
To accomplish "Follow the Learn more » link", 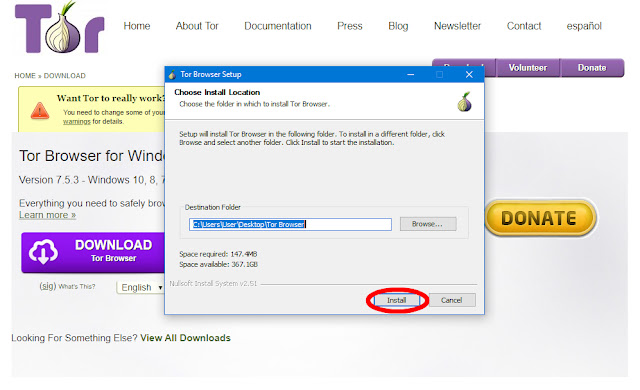I will (47, 215).
